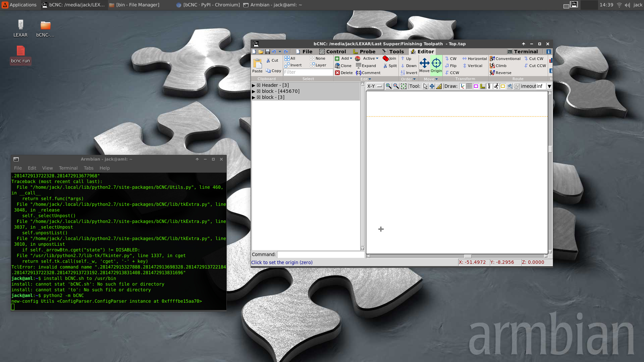The width and height of the screenshot is (644, 362).
Task: Click the Paste clipboard button
Action: 257,65
